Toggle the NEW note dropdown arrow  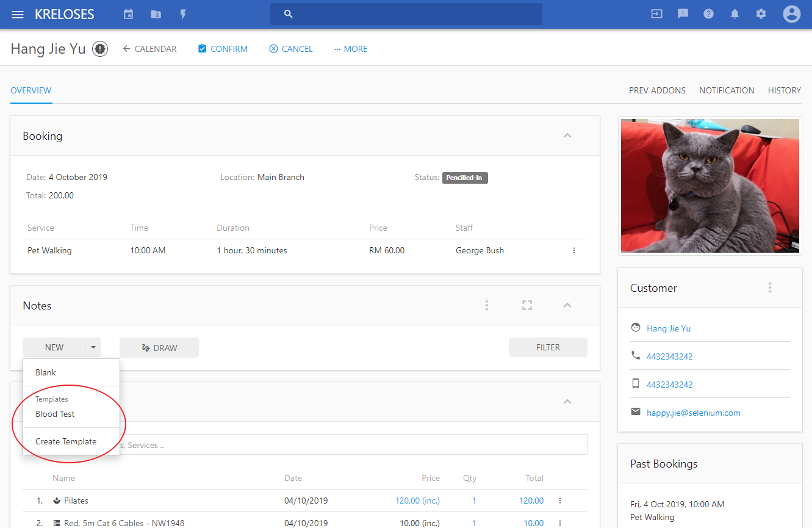[x=93, y=347]
